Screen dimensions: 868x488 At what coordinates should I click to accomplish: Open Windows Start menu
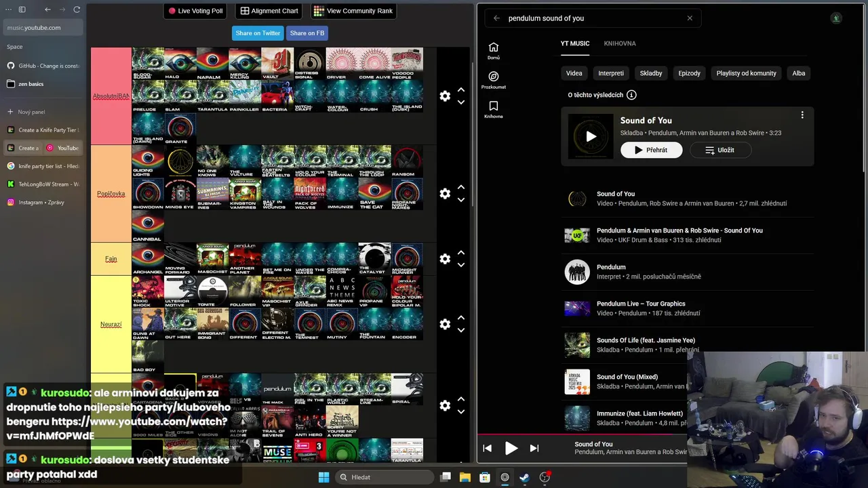point(324,477)
